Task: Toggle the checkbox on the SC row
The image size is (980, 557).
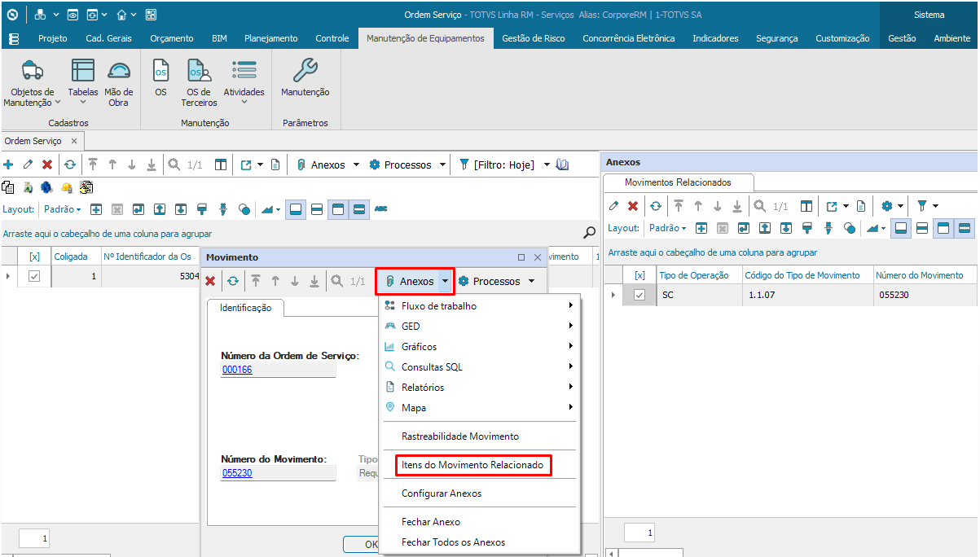Action: 639,295
